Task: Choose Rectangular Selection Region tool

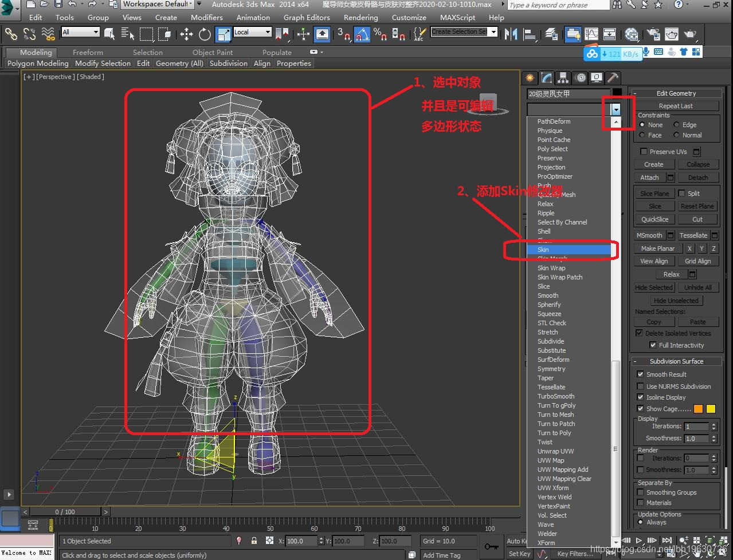Action: click(x=147, y=34)
